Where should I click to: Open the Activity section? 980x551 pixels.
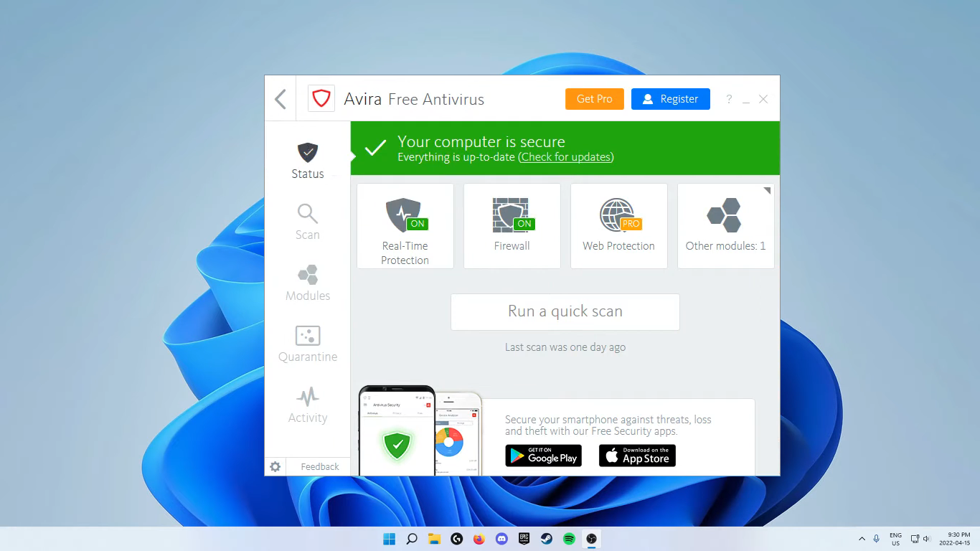[308, 405]
